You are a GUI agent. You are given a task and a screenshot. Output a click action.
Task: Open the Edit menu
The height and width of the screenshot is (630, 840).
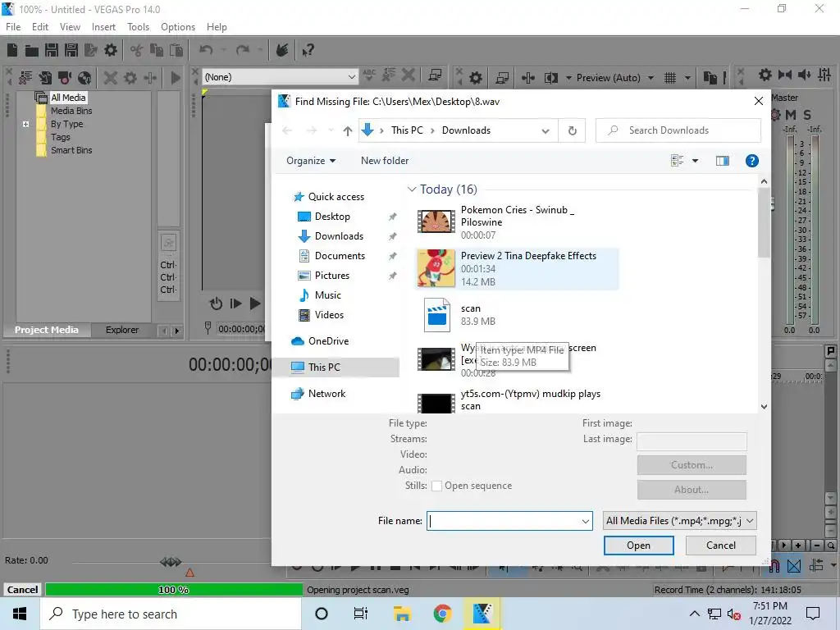40,27
